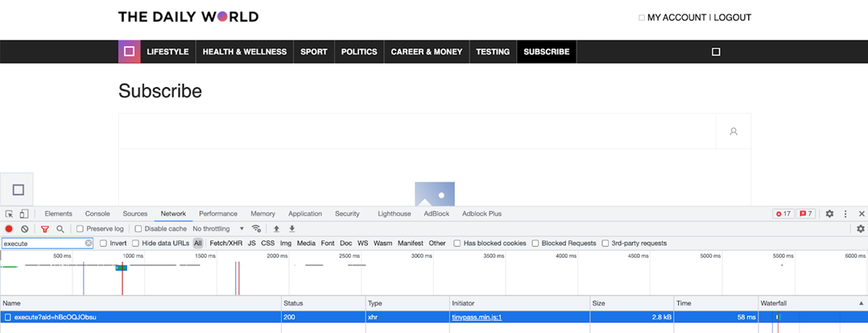
Task: Filter requests by Fetch/XHR type
Action: [x=225, y=244]
